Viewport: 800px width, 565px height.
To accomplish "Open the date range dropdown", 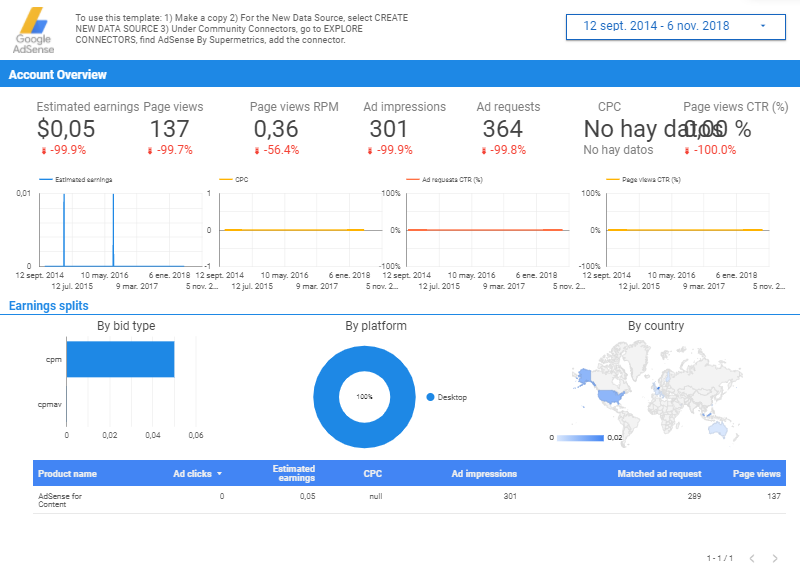I will click(x=676, y=27).
